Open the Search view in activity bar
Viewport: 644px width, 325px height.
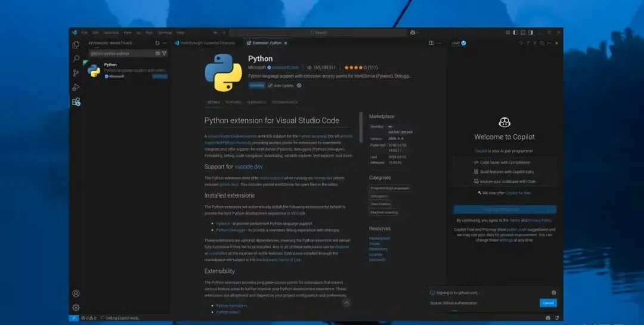pyautogui.click(x=76, y=59)
